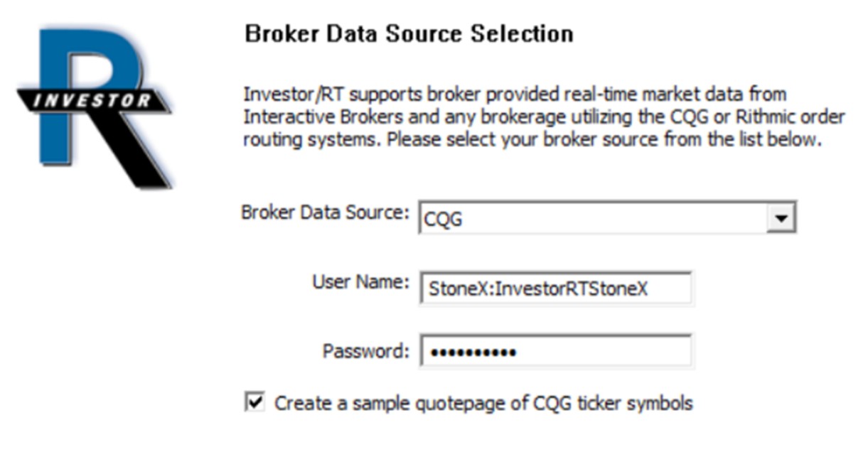Screen dimensions: 868x464
Task: Click the 'Broker Data Source:' label
Action: point(326,213)
